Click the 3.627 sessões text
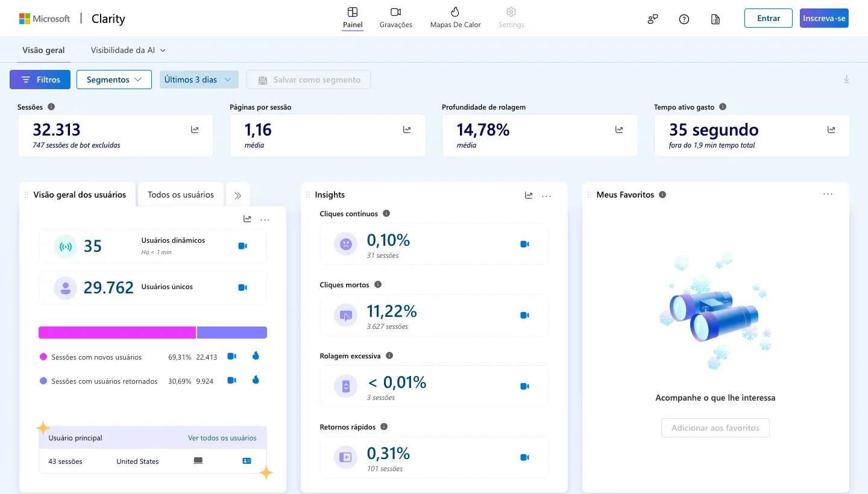This screenshot has height=494, width=868. 388,327
